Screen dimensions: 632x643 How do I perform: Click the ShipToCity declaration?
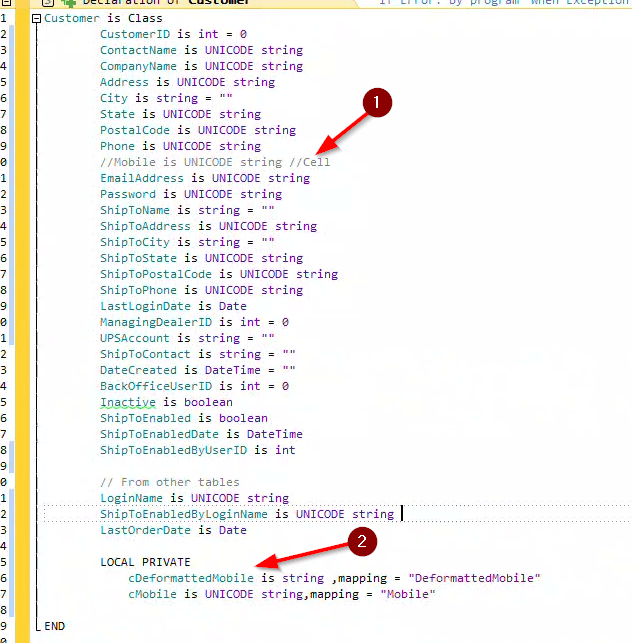[187, 242]
